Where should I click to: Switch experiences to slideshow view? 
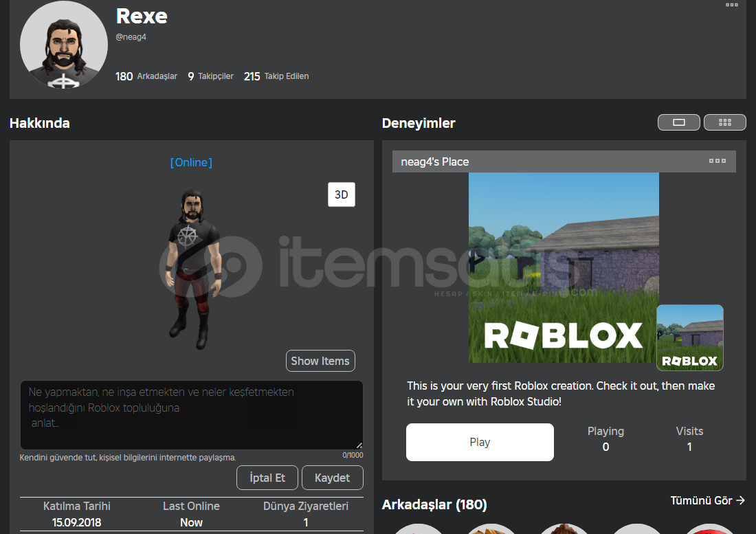coord(679,122)
